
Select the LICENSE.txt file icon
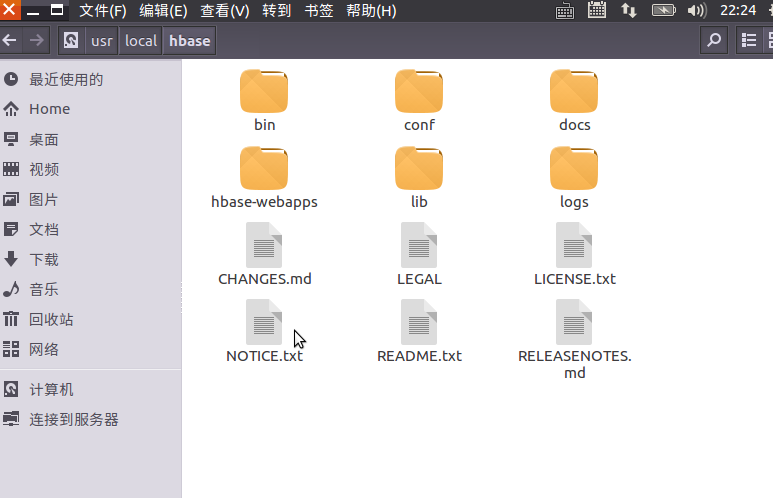[574, 245]
